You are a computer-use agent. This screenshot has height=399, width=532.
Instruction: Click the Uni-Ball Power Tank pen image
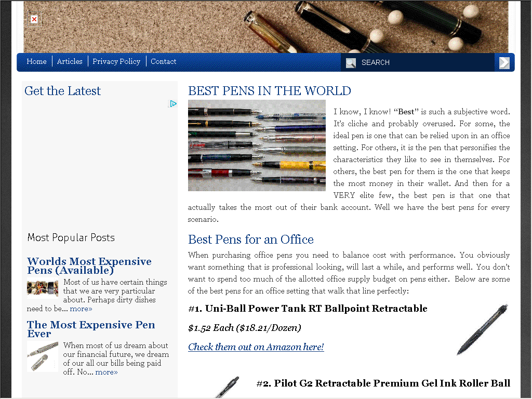pyautogui.click(x=483, y=329)
